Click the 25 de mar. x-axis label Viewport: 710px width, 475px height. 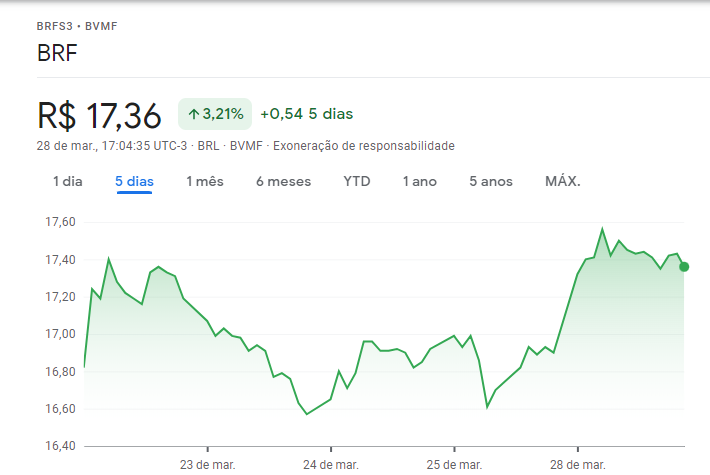coord(454,465)
